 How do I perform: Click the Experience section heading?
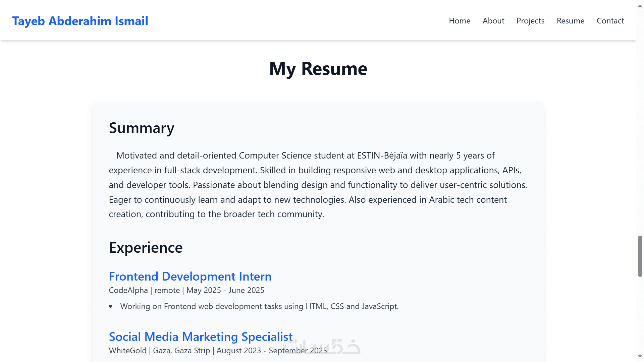click(146, 248)
